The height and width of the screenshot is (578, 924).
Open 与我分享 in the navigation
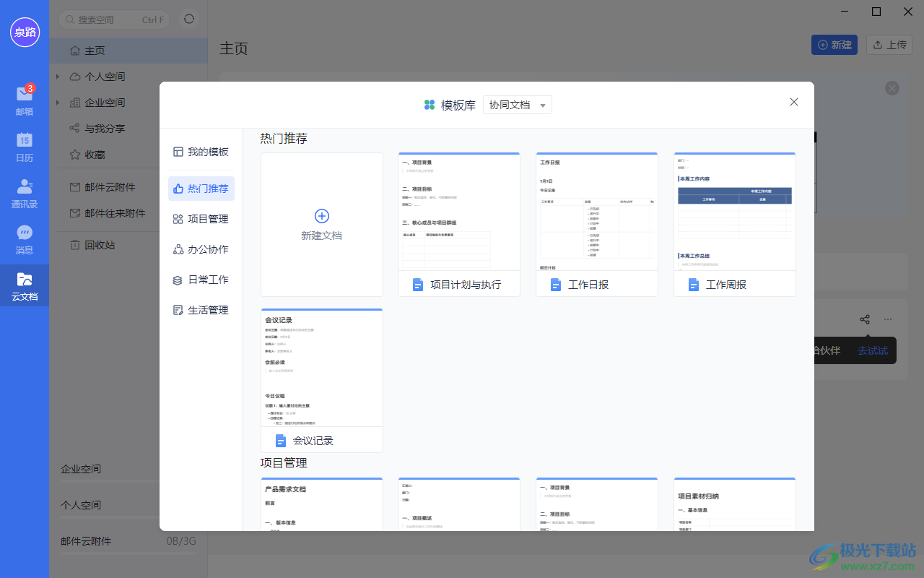click(105, 129)
